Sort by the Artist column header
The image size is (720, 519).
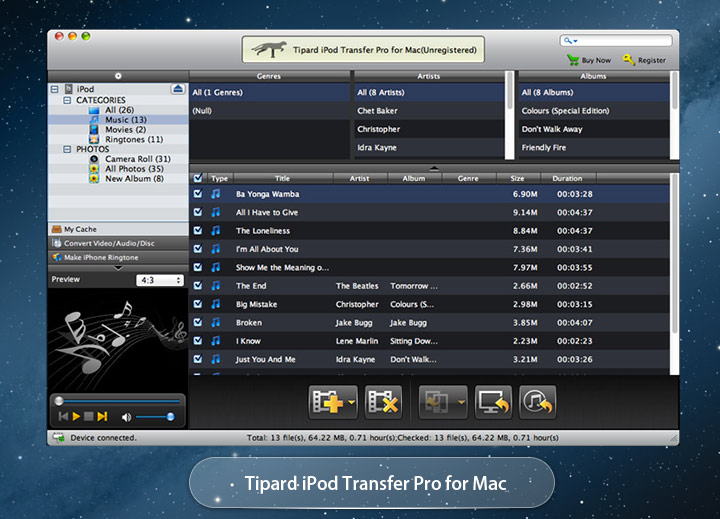[x=360, y=178]
